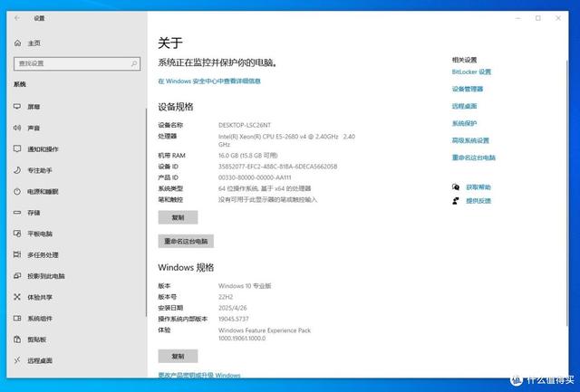Click 复制 button under device specifications
Screen dimensions: 580x392
coord(178,217)
